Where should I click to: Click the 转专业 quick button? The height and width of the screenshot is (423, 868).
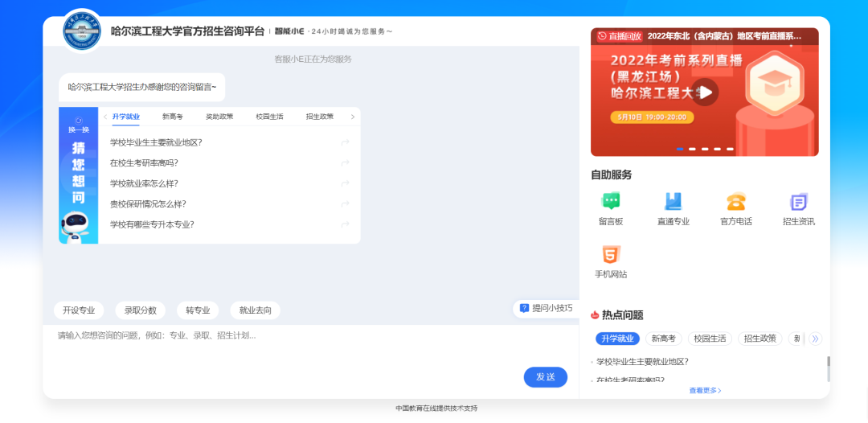point(198,310)
